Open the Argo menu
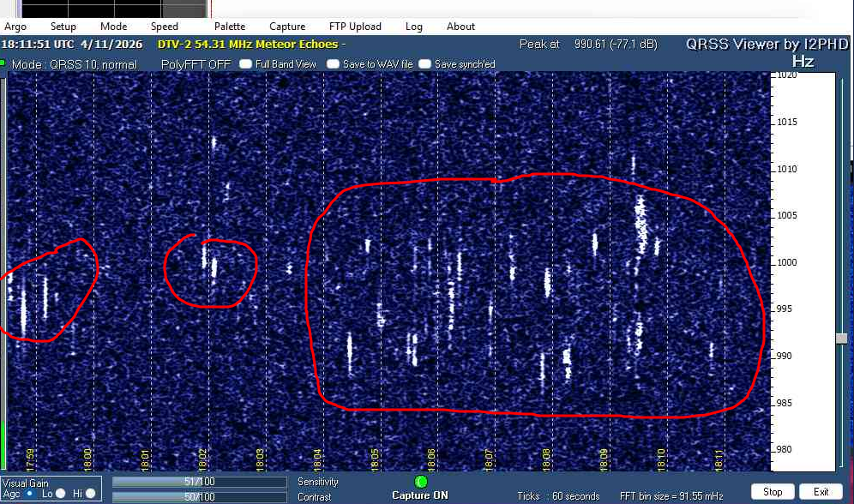The image size is (854, 504). point(15,27)
